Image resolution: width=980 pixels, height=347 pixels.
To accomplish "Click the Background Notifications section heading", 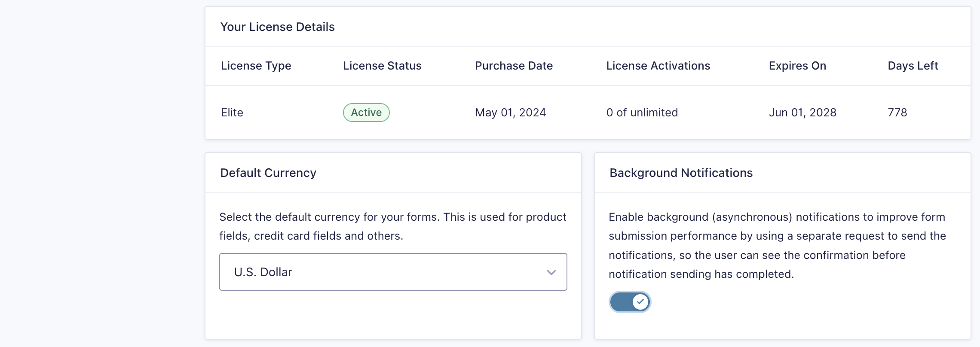I will coord(681,173).
